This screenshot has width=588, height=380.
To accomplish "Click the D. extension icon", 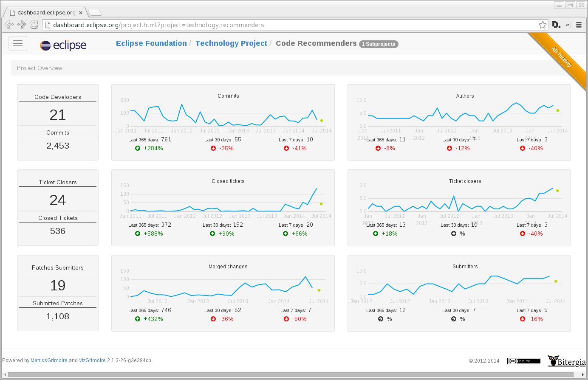I will [556, 25].
